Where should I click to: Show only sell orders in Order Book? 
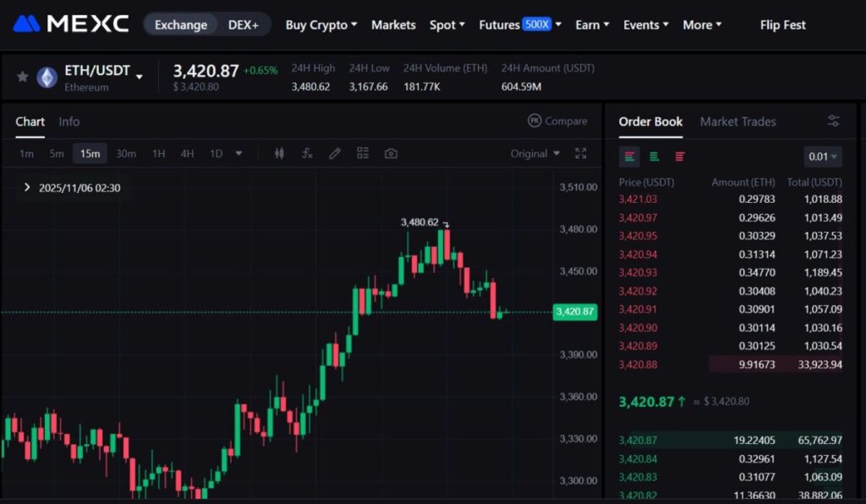pos(681,156)
